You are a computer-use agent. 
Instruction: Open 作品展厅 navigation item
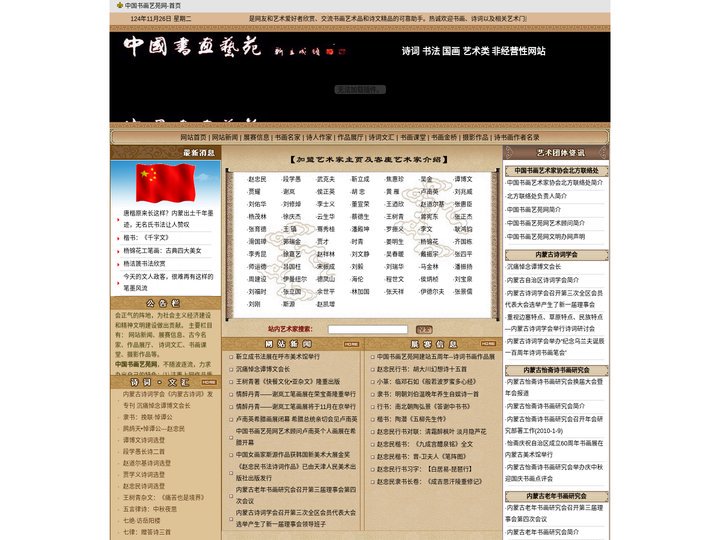350,137
